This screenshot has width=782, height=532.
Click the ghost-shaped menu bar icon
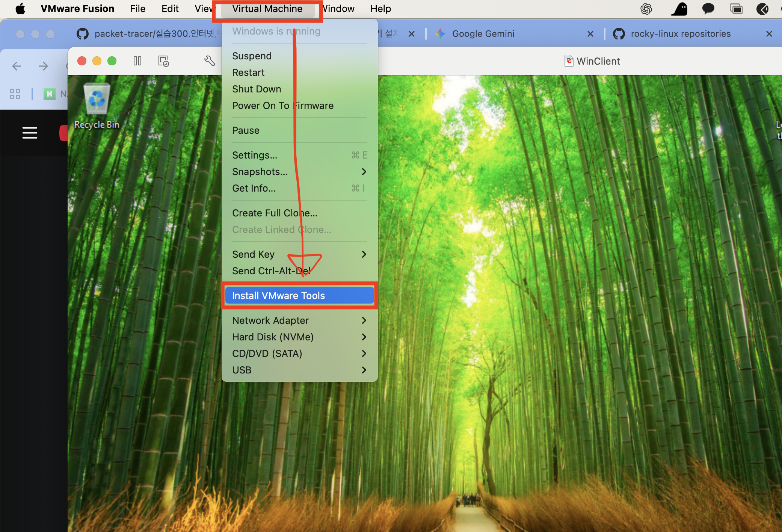pyautogui.click(x=679, y=9)
